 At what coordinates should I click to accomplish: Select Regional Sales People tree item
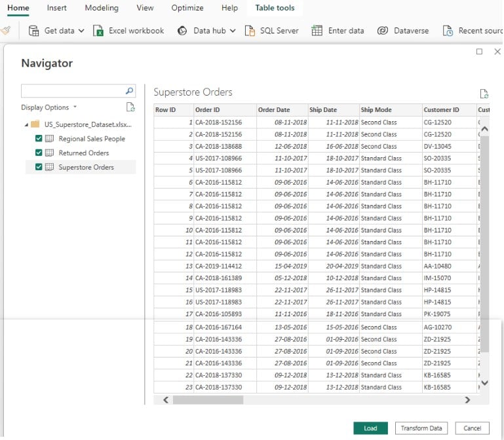coord(92,139)
